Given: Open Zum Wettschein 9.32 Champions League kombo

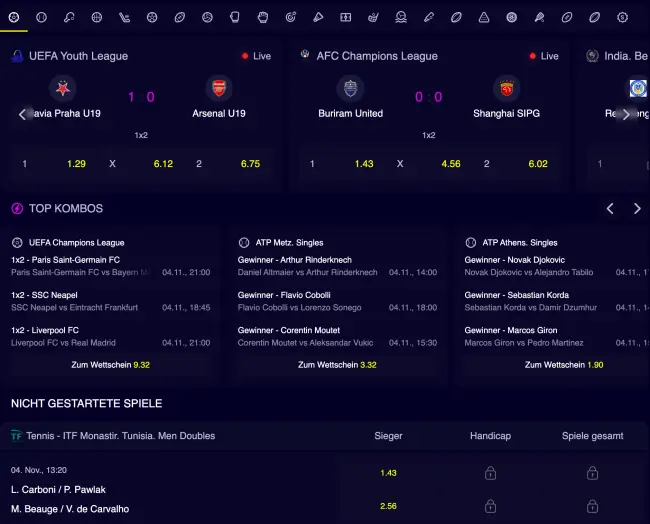Looking at the screenshot, I should click(x=110, y=365).
